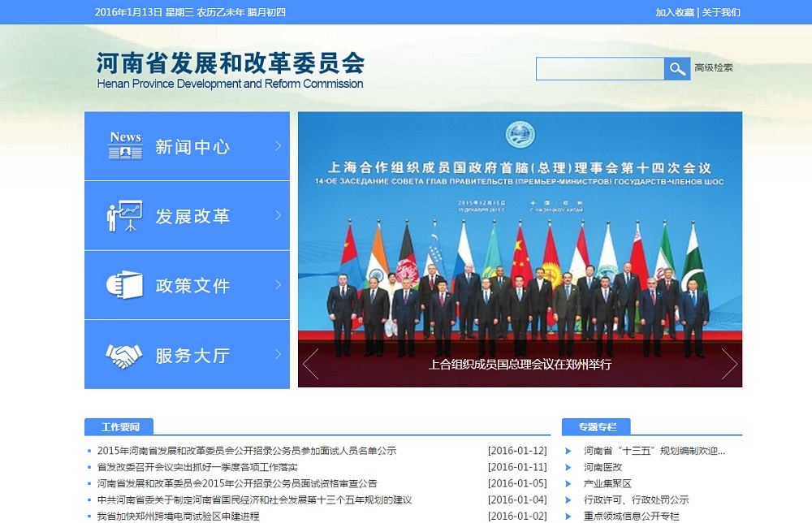The image size is (812, 523).
Task: Click 加入收藏 link in top bar
Action: [674, 12]
